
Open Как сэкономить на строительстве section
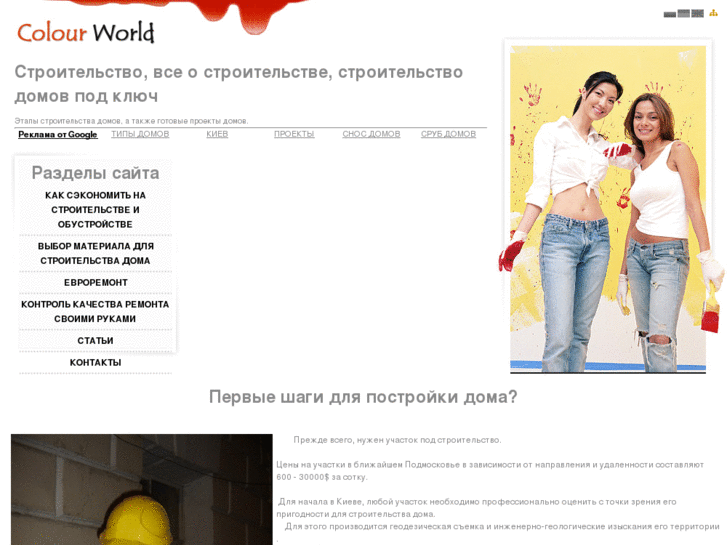[x=95, y=210]
